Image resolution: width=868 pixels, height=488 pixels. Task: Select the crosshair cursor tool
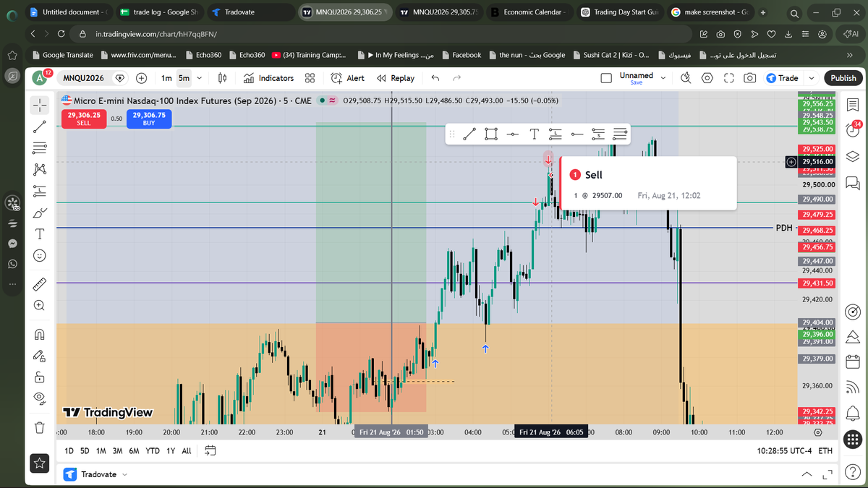(x=40, y=106)
